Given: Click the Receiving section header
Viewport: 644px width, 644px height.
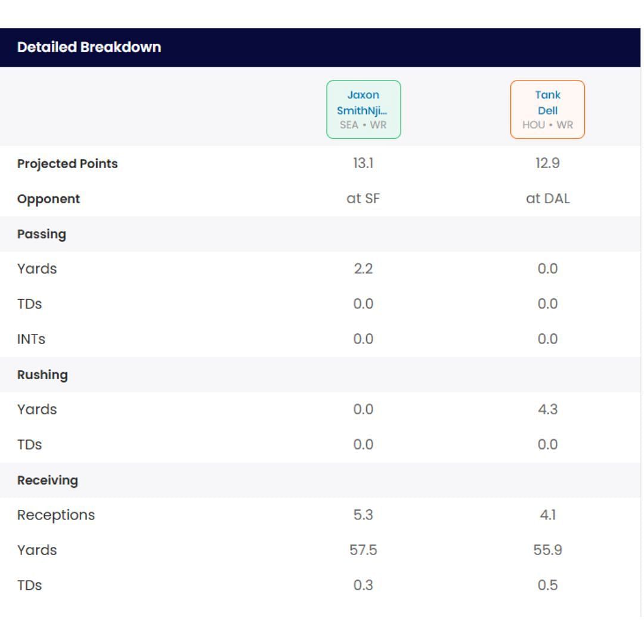Looking at the screenshot, I should (x=48, y=480).
